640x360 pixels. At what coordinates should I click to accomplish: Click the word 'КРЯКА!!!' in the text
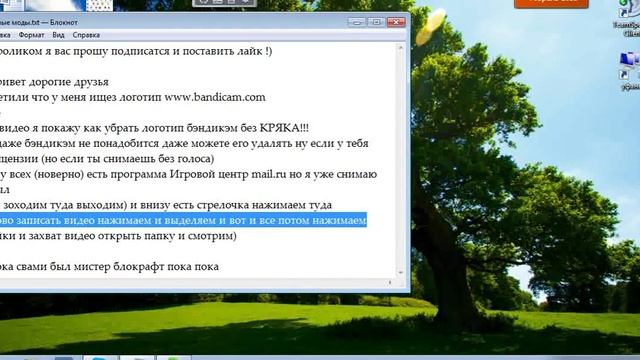284,128
